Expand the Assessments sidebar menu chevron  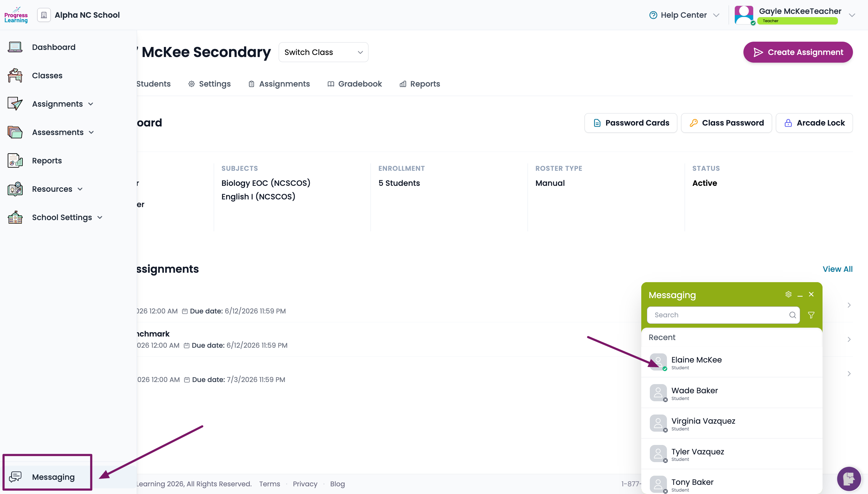coord(91,132)
